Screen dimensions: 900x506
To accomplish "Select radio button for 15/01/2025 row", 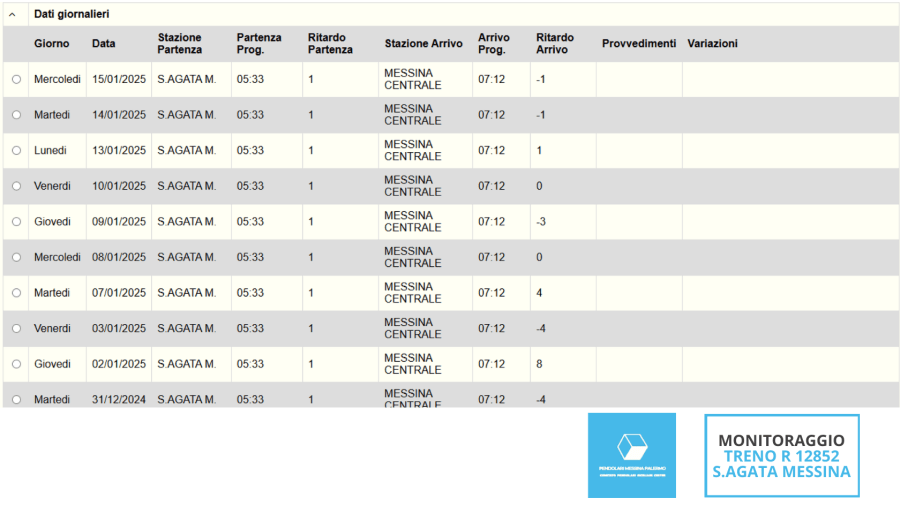I will click(16, 79).
